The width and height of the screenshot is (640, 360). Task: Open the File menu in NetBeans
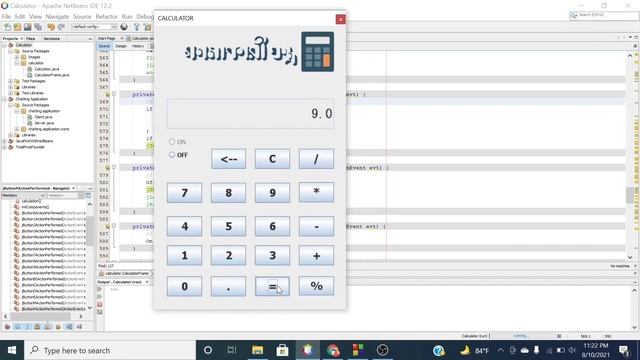pyautogui.click(x=6, y=17)
